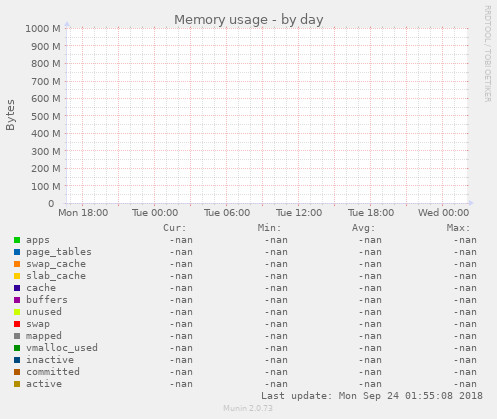Viewport: 497px width, 419px height.
Task: Click the 'mapped' legend label
Action: point(44,336)
